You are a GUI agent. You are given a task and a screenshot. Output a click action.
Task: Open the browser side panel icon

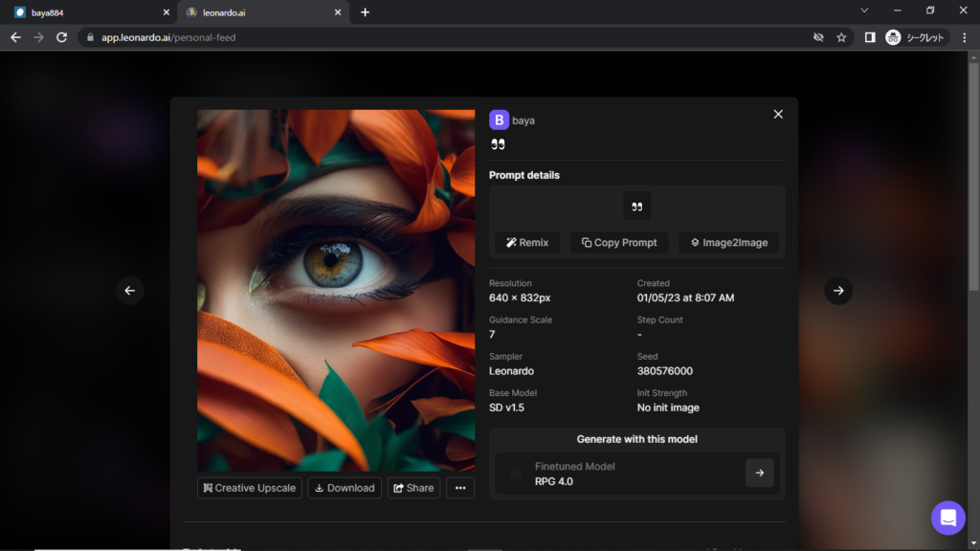(x=869, y=37)
